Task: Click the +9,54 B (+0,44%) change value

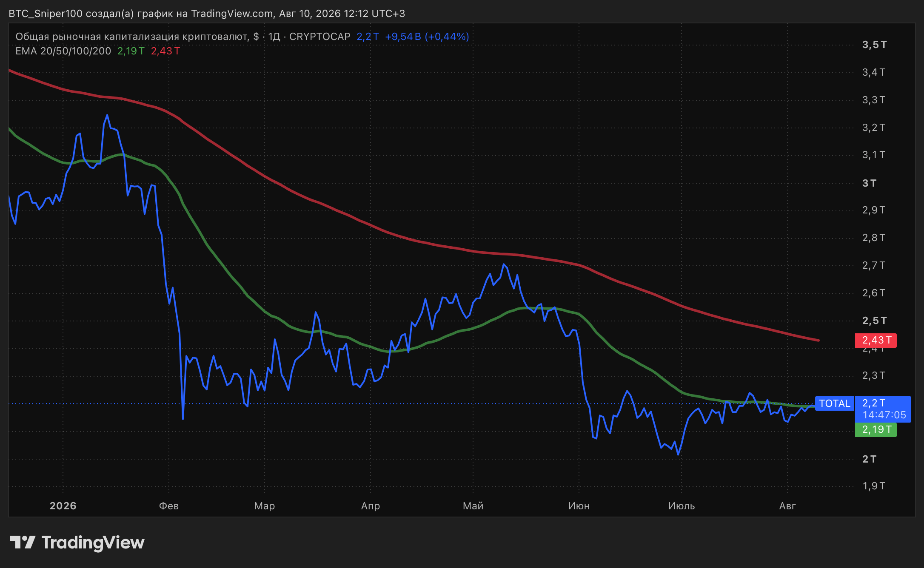Action: [427, 37]
